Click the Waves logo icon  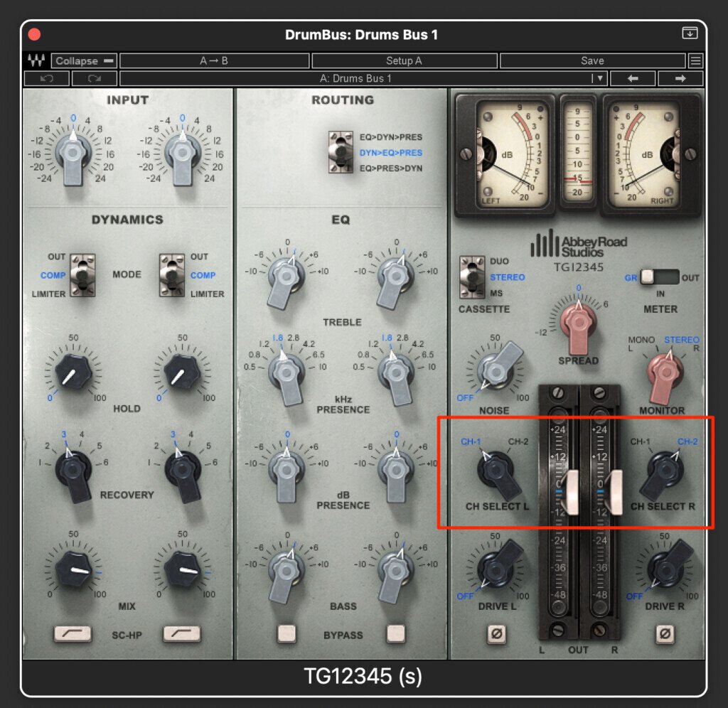(x=36, y=60)
